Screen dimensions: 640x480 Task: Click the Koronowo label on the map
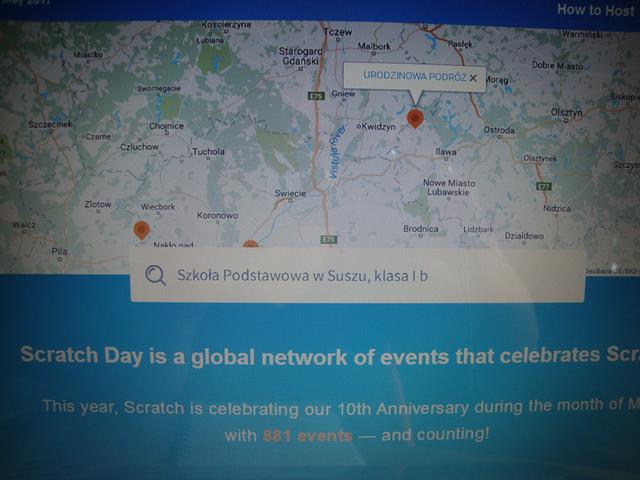(218, 215)
